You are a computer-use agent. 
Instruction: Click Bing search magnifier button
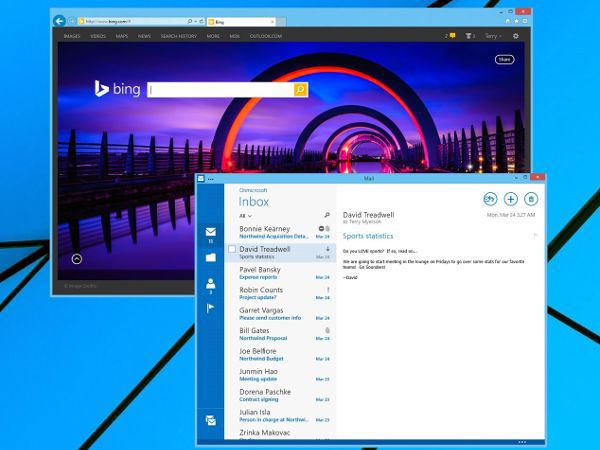300,90
